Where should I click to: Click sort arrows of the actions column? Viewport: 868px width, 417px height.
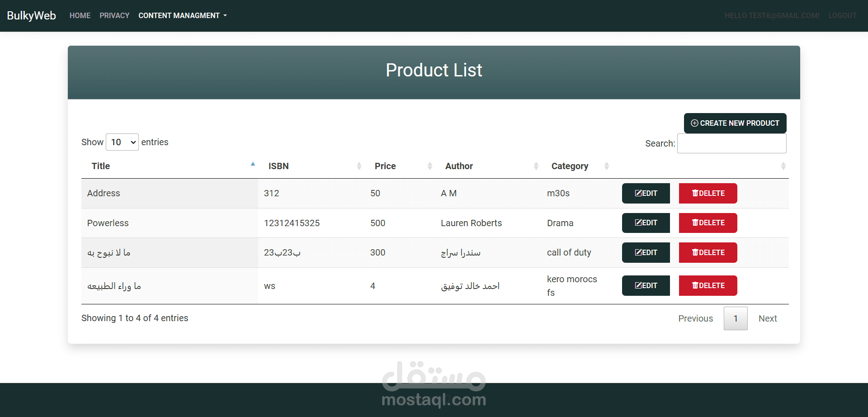(x=783, y=166)
